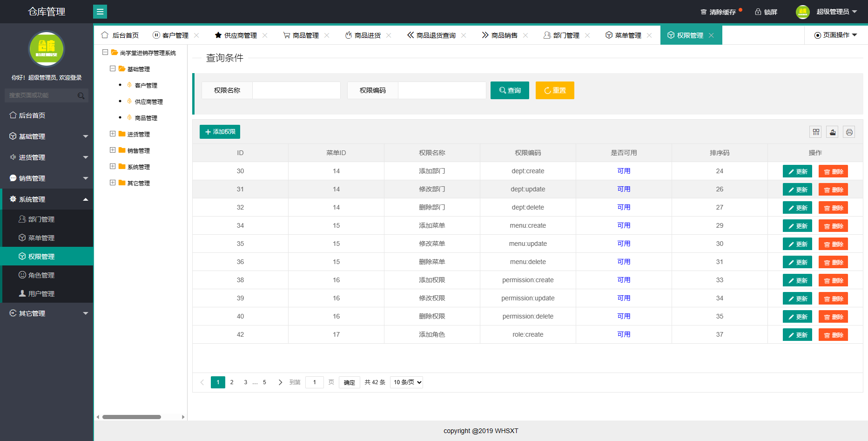Click the tree panel horizontal scrollbar
Viewport: 868px width, 441px height.
click(132, 417)
